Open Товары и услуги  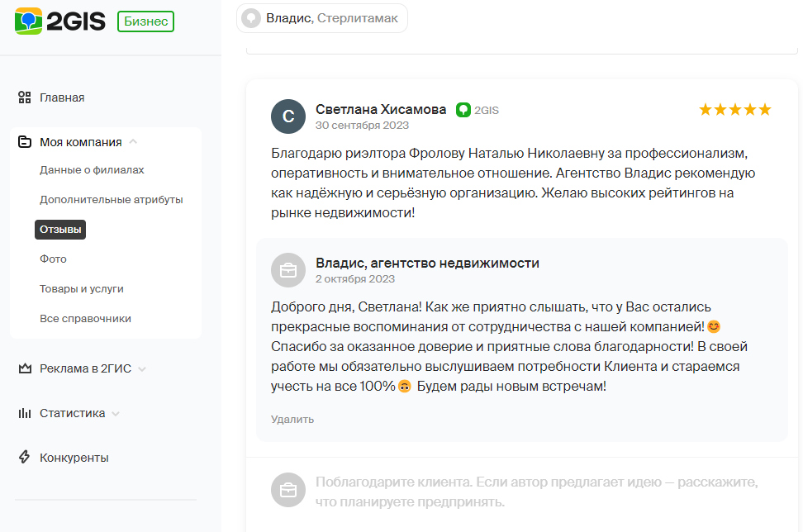coord(82,289)
